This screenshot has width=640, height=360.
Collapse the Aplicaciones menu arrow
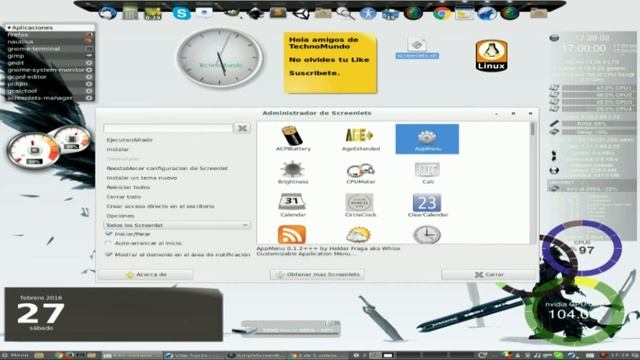9,28
